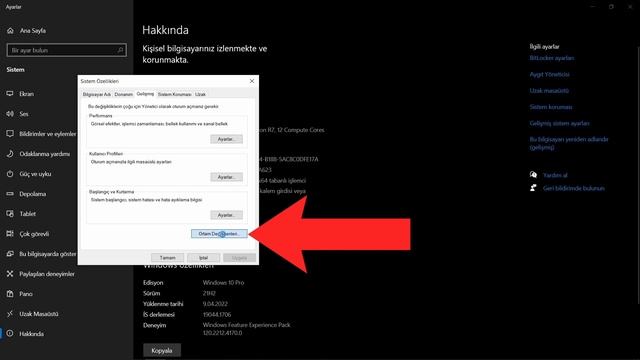Select Paylaşılan deneyimler icon
This screenshot has width=640, height=360.
10,274
